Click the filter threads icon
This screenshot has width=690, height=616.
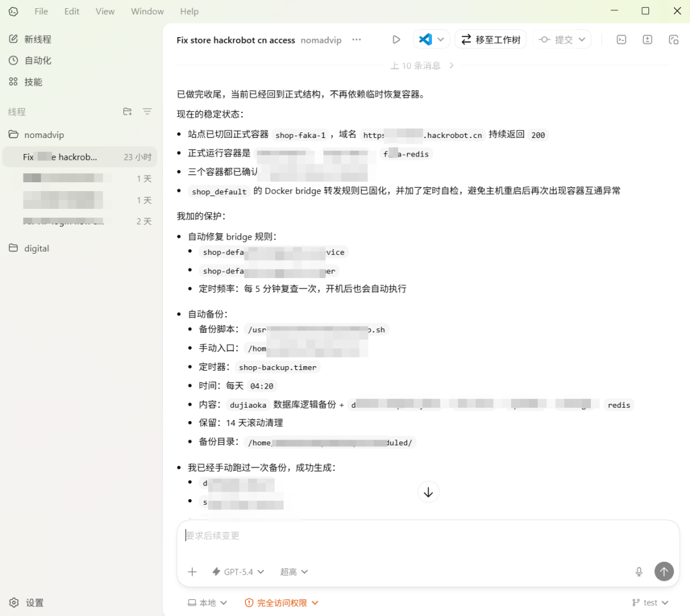148,111
